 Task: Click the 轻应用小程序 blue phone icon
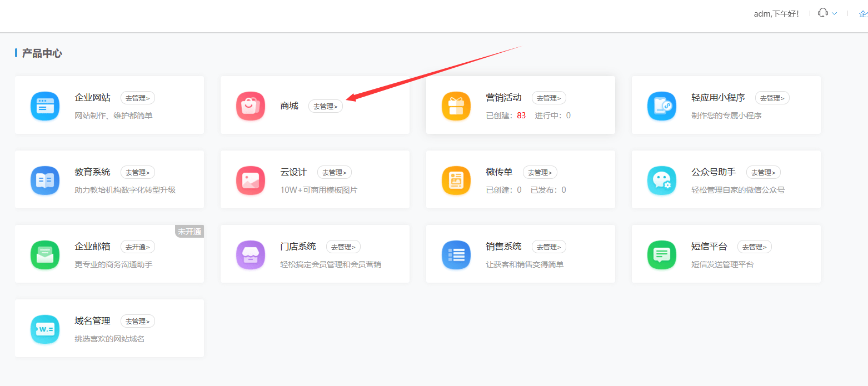tap(662, 106)
